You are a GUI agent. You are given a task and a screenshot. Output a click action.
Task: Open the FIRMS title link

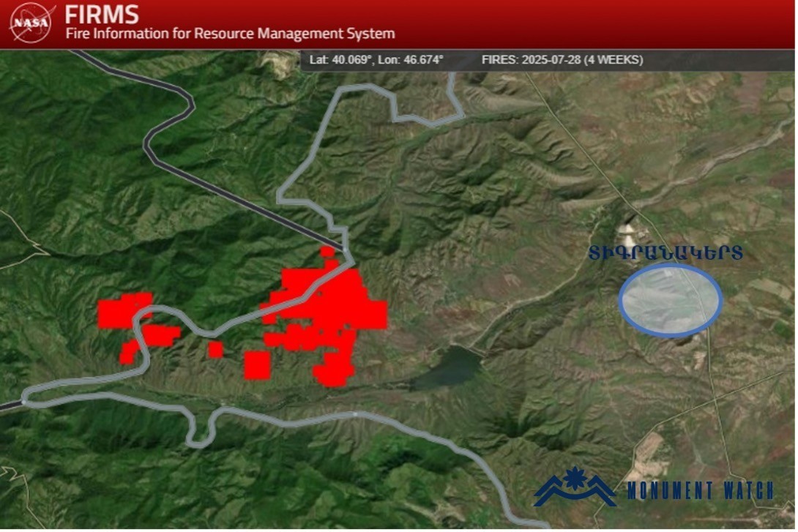[x=102, y=14]
